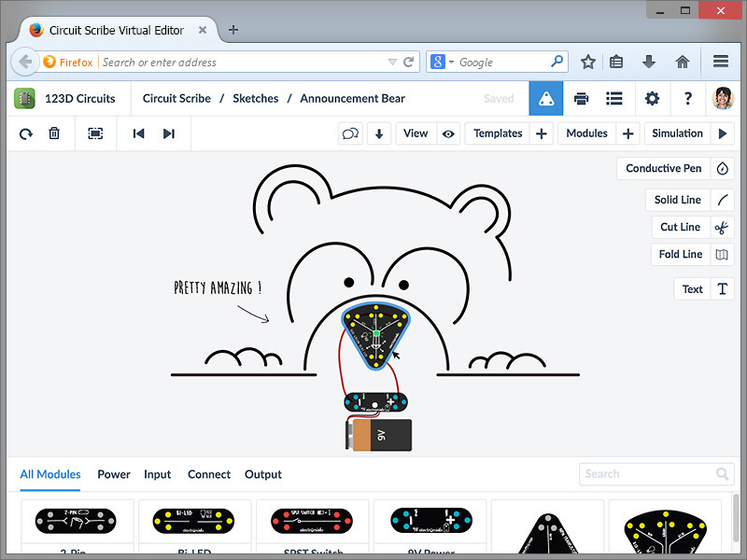Open the bookmarks list icon

616,62
